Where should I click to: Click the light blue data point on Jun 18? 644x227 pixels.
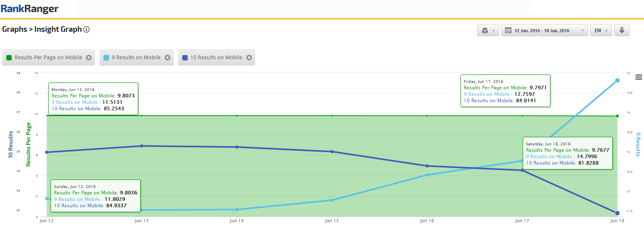pos(617,80)
